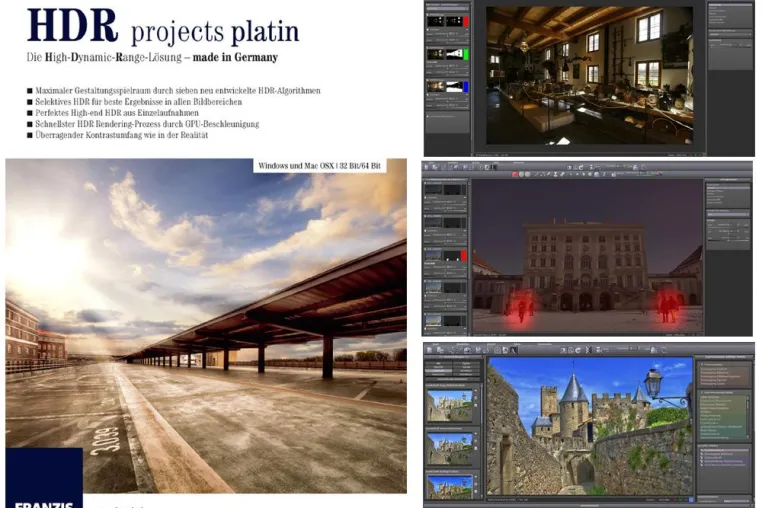This screenshot has width=762, height=508.
Task: Open dropdown in night palace window's right panel
Action: coord(728,214)
